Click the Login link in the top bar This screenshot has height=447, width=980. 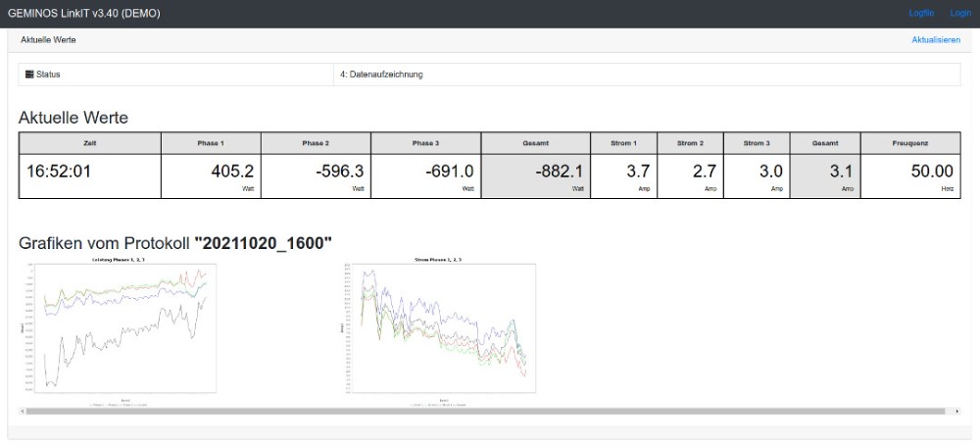pos(959,13)
